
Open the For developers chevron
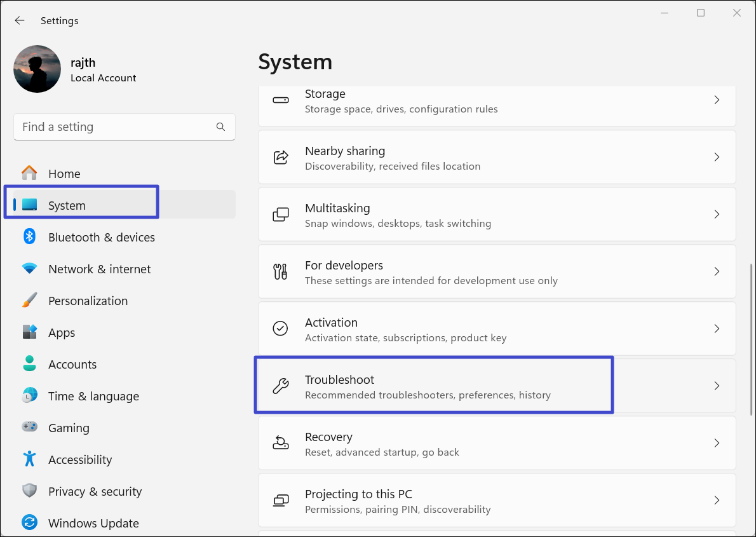[x=717, y=271]
